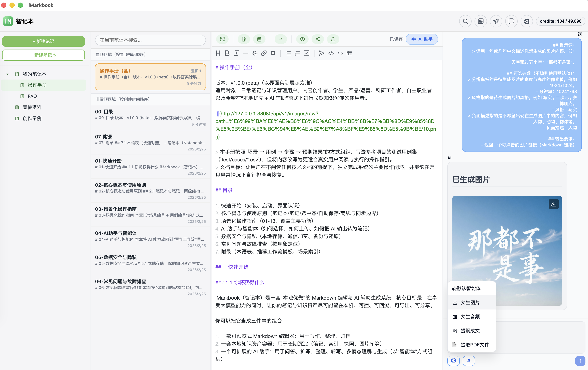Toggle the preview eye icon

point(302,39)
